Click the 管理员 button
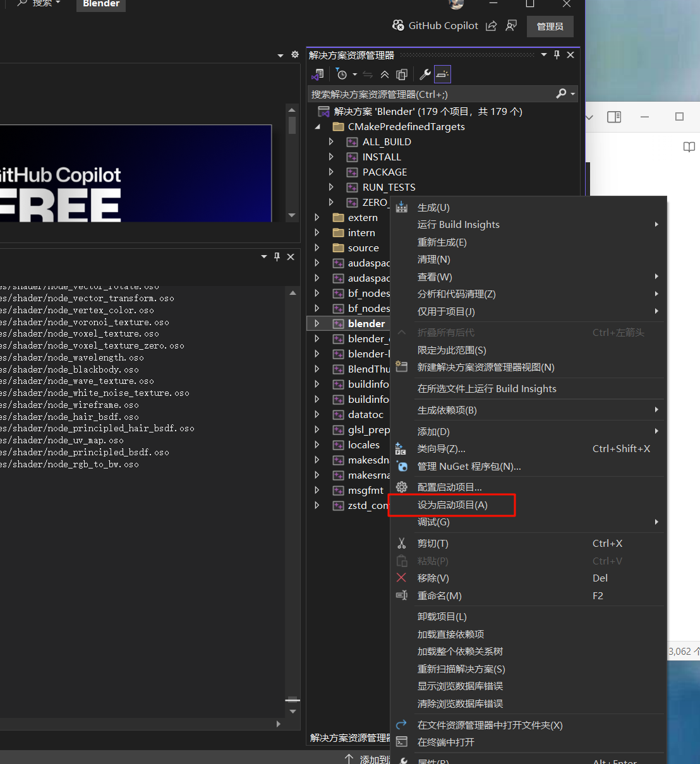This screenshot has width=700, height=764. point(550,26)
